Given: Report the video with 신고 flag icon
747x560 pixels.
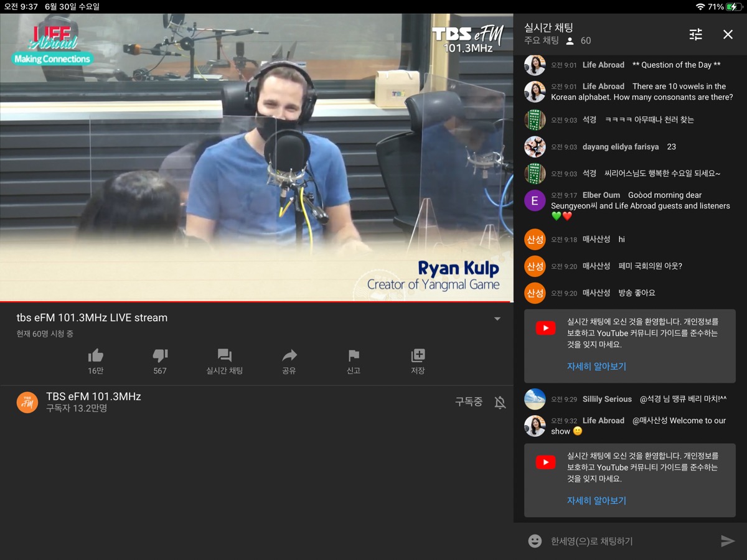Looking at the screenshot, I should 354,355.
